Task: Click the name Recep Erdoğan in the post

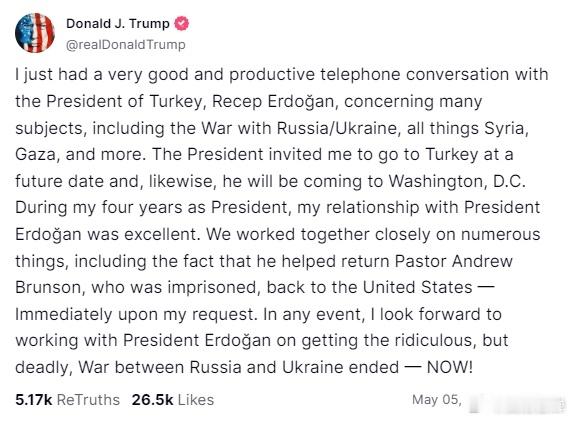Action: click(x=273, y=101)
